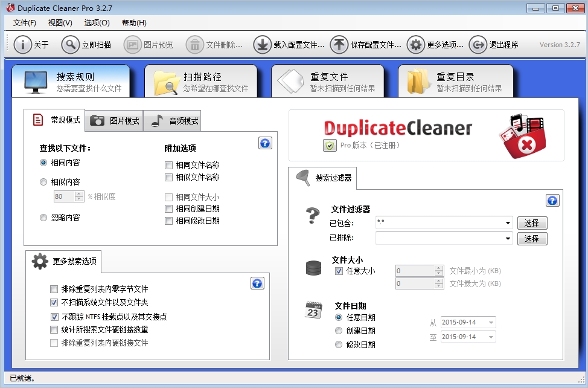Open the 选项(O) menu

tap(97, 23)
